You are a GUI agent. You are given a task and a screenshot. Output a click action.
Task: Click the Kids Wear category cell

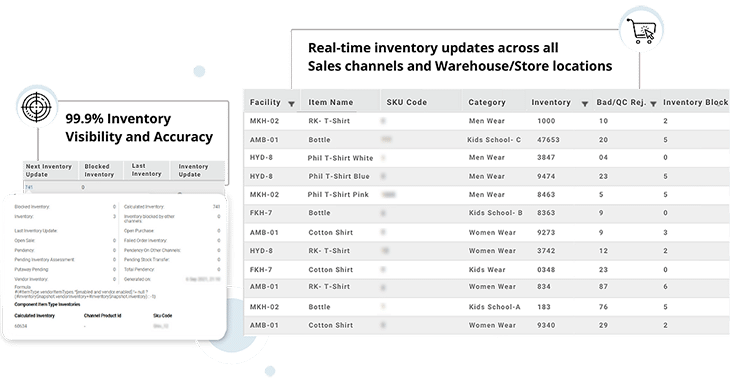(487, 270)
